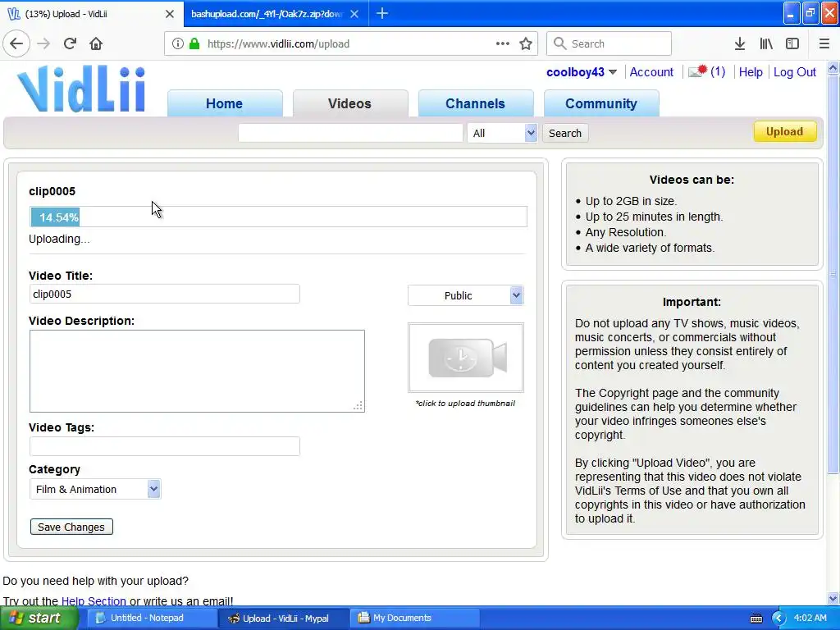The width and height of the screenshot is (840, 630).
Task: Switch to Untitled - Notepad taskbar window
Action: [x=151, y=618]
